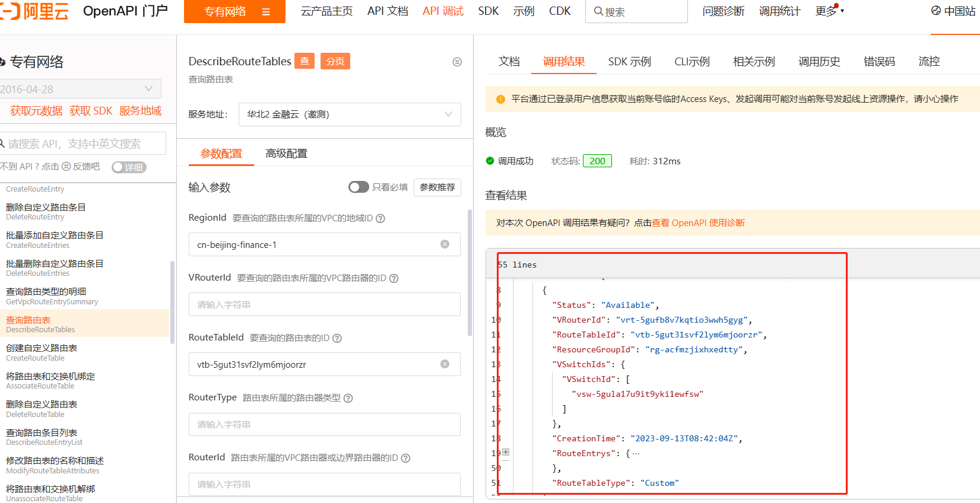Click the 分页 tag badge

tap(335, 61)
